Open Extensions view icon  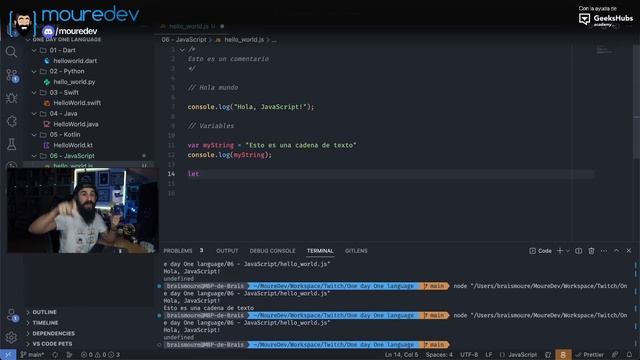click(11, 121)
